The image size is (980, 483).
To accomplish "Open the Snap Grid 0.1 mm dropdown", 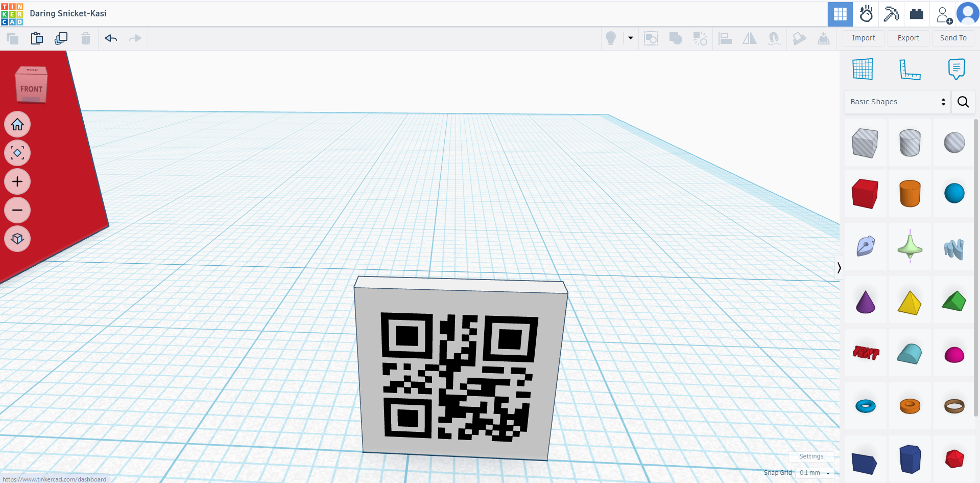I will 815,473.
